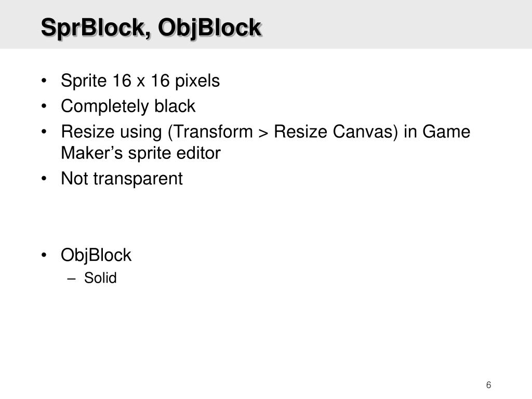Select the "Completely black" bullet text
Screen dimensions: 532x399
128,106
